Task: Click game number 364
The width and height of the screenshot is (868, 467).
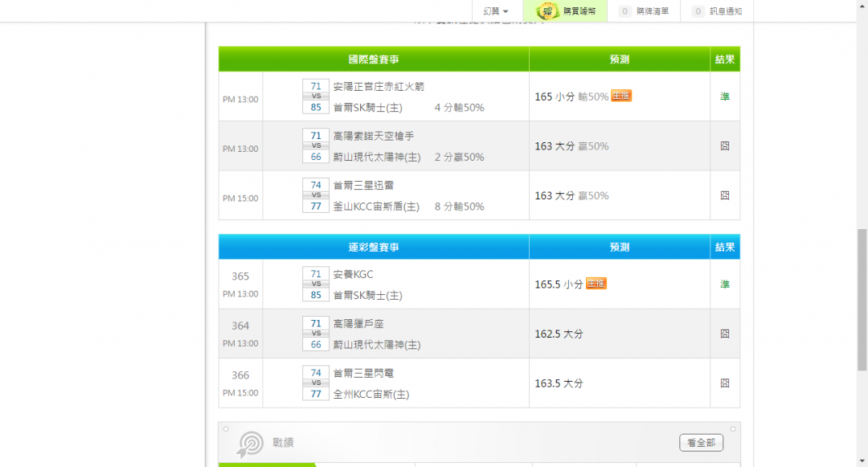Action: [x=240, y=326]
